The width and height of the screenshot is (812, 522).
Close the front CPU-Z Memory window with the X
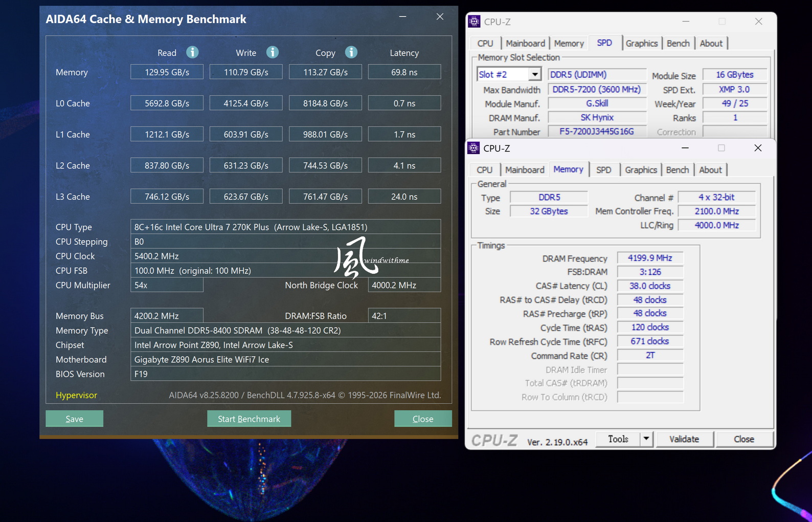(x=758, y=148)
